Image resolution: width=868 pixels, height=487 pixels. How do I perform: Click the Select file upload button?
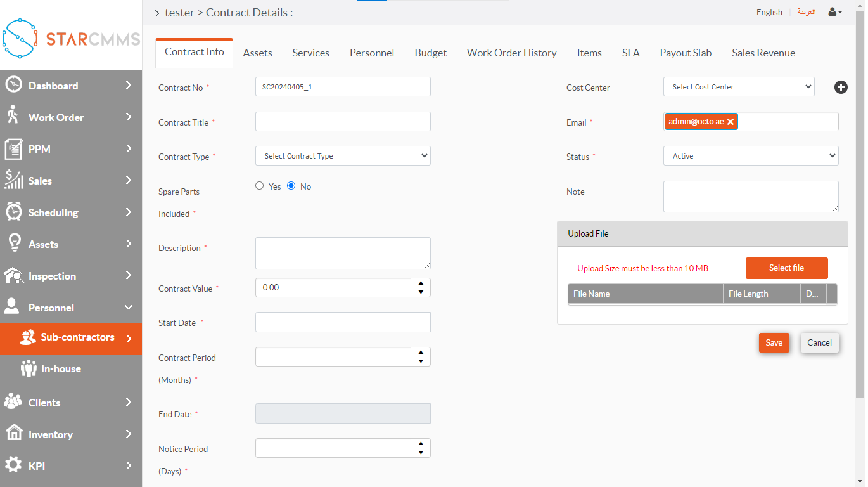point(786,268)
